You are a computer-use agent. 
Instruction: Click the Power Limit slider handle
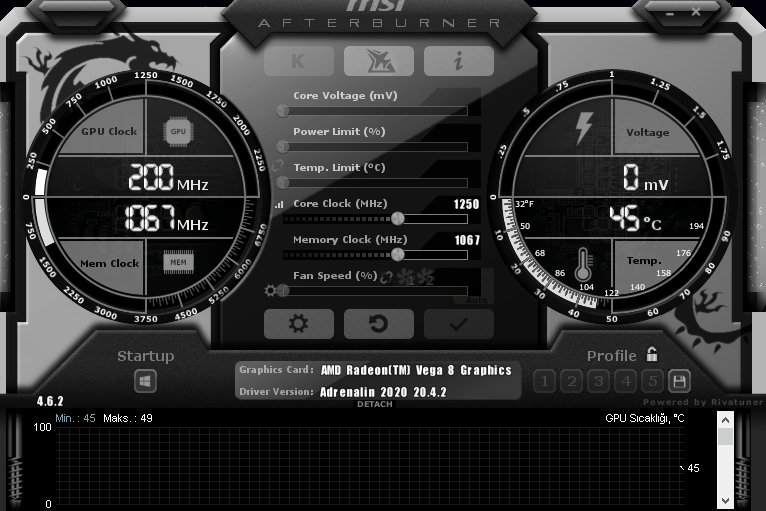click(x=283, y=146)
